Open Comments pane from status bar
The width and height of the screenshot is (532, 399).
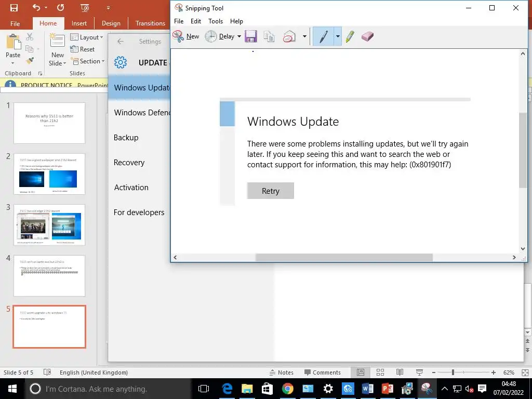322,373
